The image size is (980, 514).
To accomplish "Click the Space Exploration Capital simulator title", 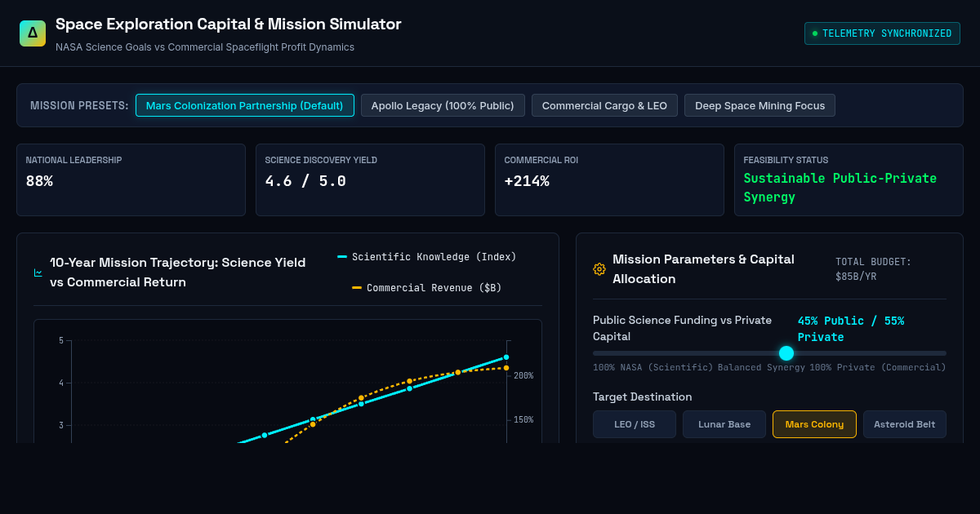I will point(229,24).
